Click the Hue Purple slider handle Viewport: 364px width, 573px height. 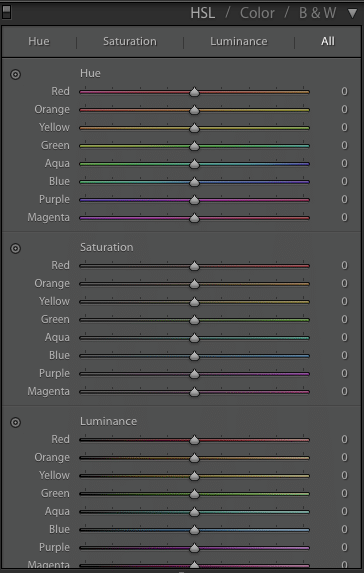pyautogui.click(x=194, y=200)
